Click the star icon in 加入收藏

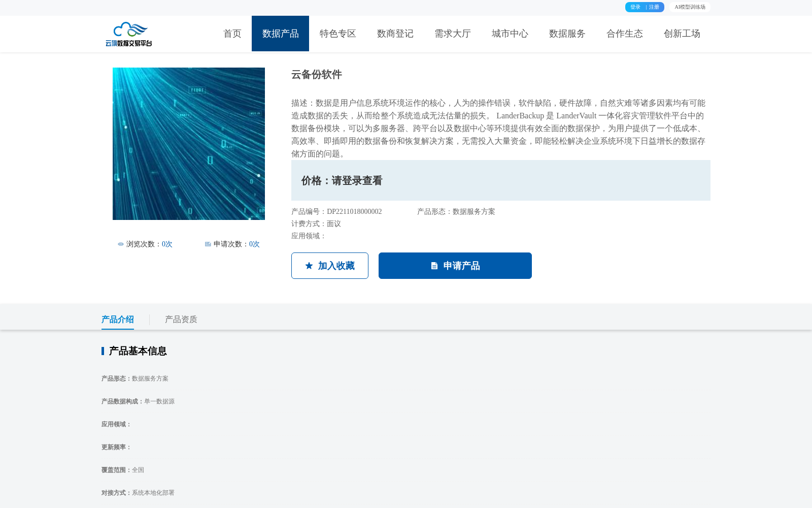point(309,266)
